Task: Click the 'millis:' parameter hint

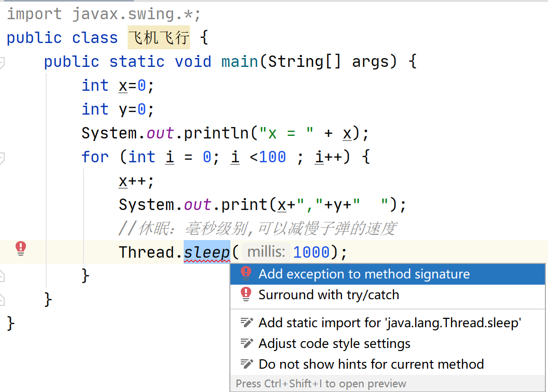Action: [x=266, y=251]
